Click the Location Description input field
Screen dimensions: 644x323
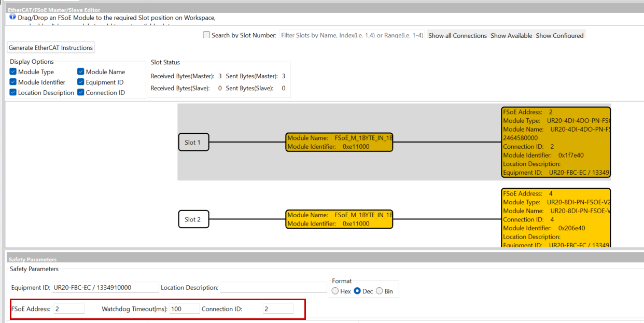[273, 287]
